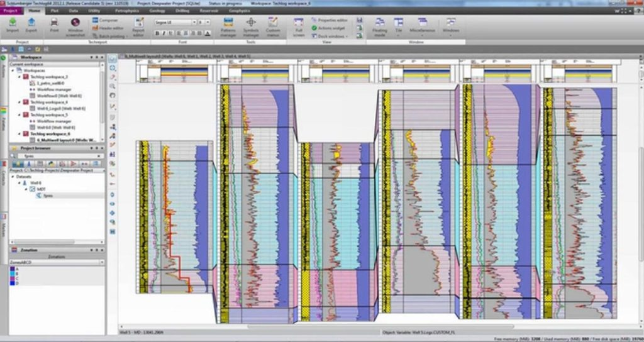This screenshot has width=644, height=342.
Task: Select Techlog workspace_5 in tree
Action: click(49, 115)
